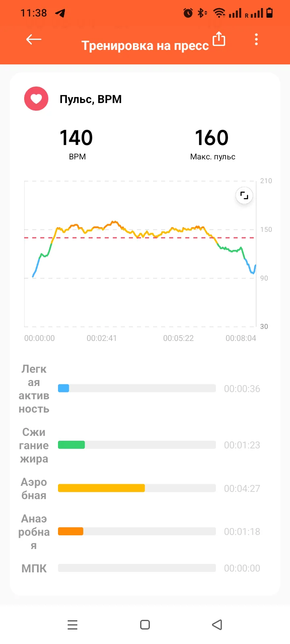The image size is (290, 644).
Task: Tap the empty МПК zone bar
Action: 137,568
